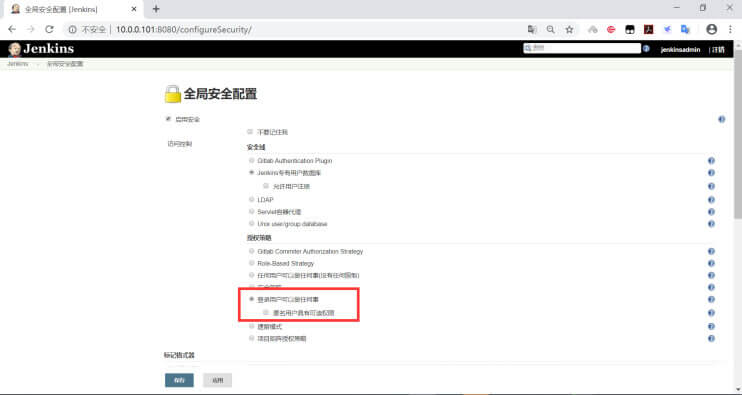Open Chrome profile avatar icon
The height and width of the screenshot is (395, 742).
pos(711,29)
